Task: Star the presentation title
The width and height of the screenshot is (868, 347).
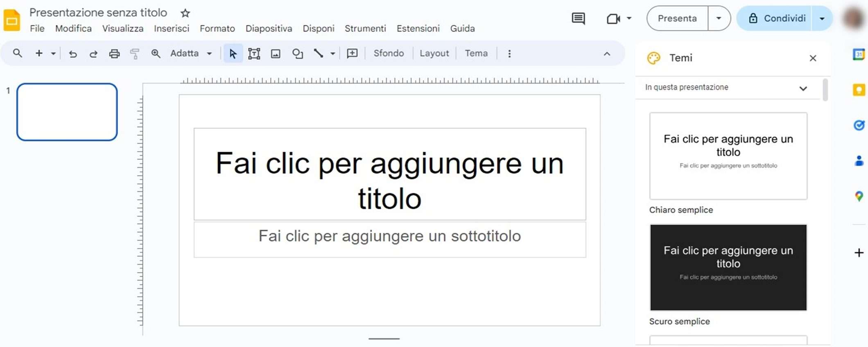Action: pyautogui.click(x=185, y=13)
